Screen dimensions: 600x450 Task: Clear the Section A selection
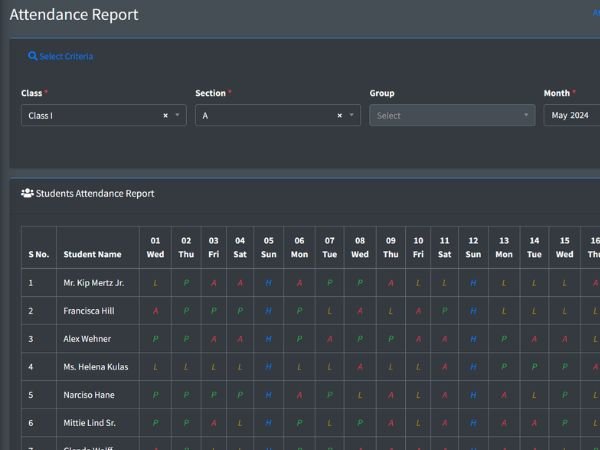(x=339, y=115)
